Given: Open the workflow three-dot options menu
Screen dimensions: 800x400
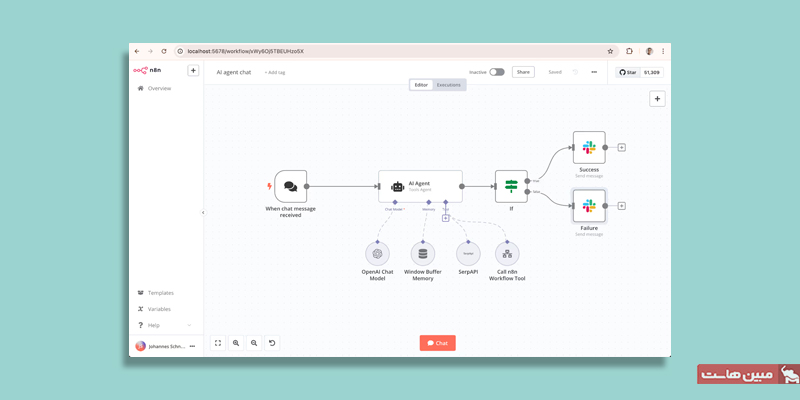Looking at the screenshot, I should click(x=594, y=72).
